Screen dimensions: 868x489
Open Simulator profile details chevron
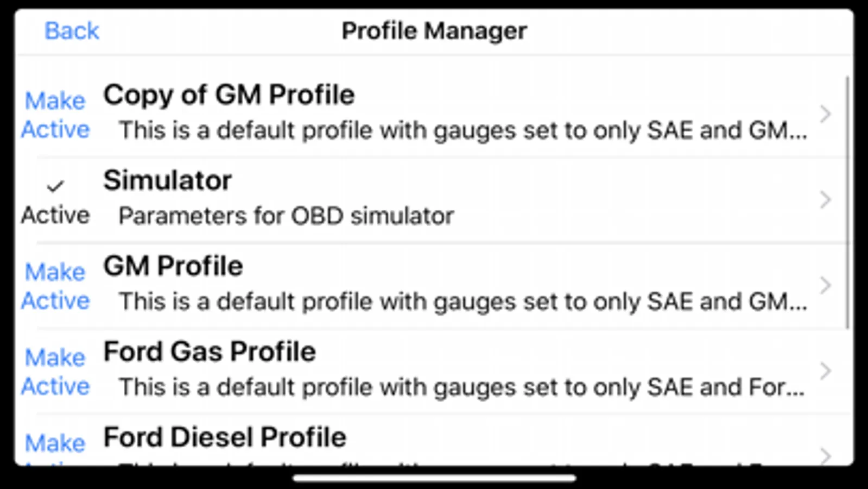(825, 200)
